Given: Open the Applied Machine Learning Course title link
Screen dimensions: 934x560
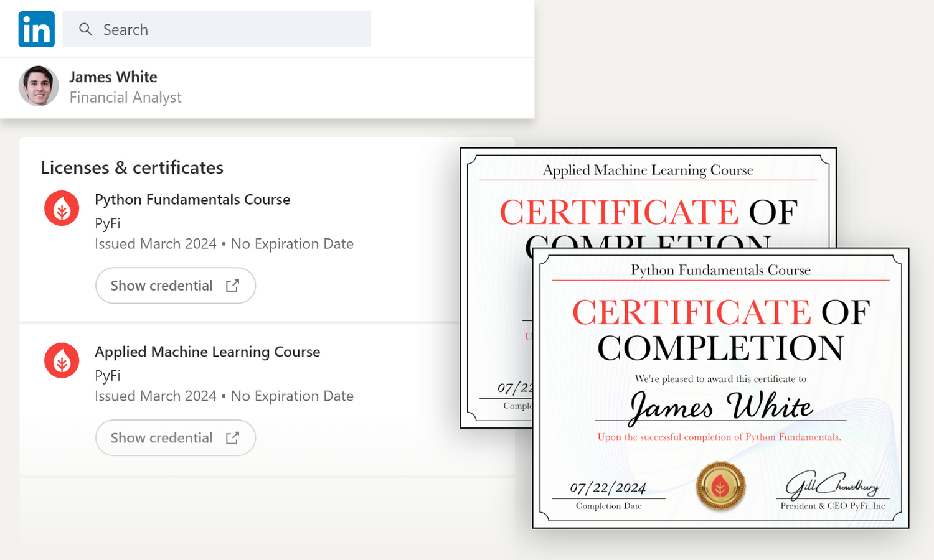Looking at the screenshot, I should (207, 352).
